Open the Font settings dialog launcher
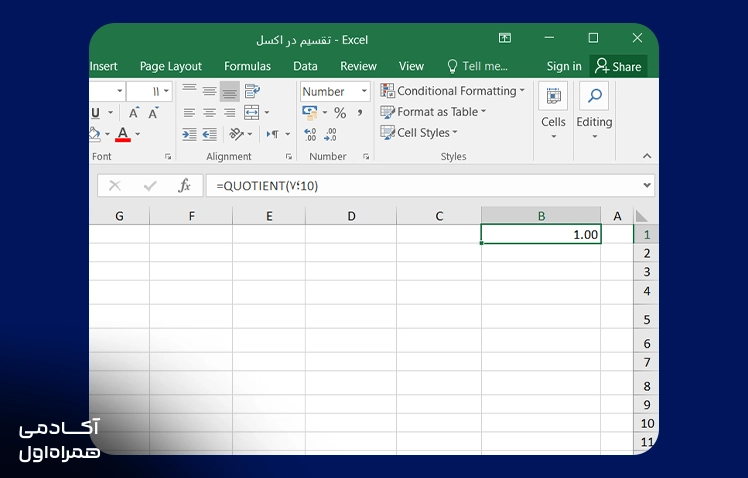 tap(167, 156)
